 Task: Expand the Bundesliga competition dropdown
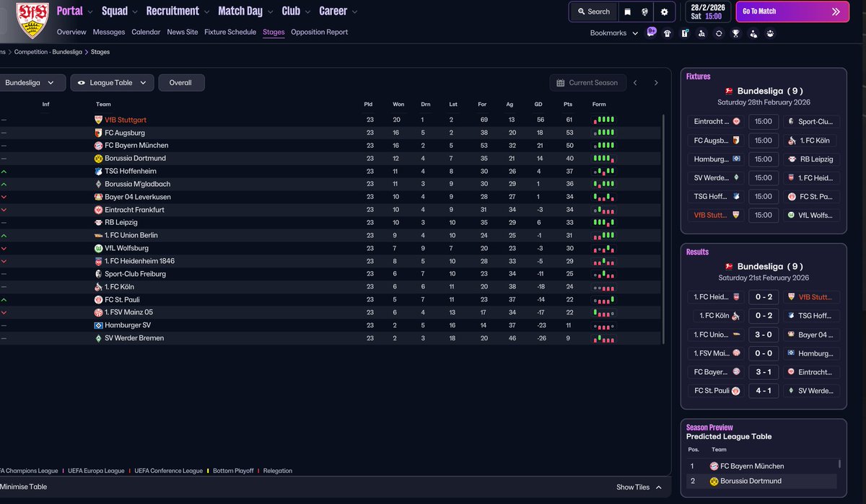click(x=31, y=83)
